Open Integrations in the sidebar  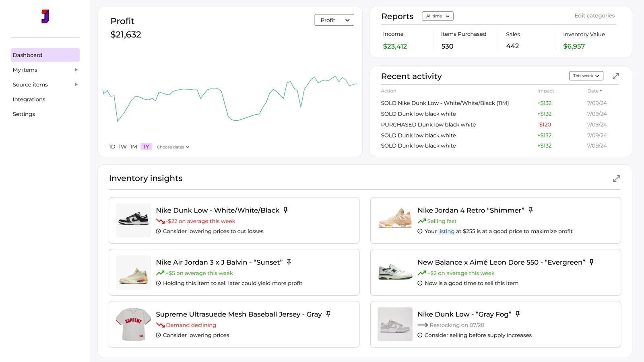pyautogui.click(x=29, y=99)
